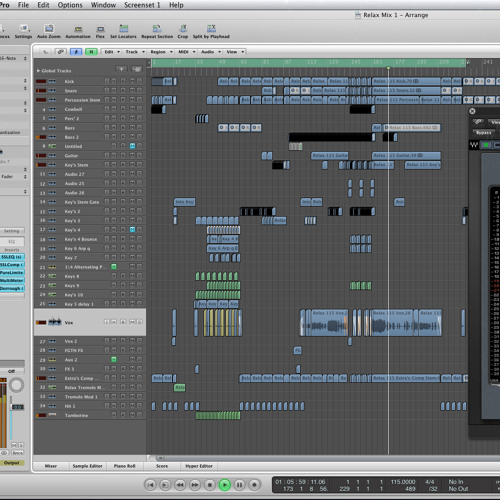
Task: Mute the Kick track
Action: [x=132, y=81]
